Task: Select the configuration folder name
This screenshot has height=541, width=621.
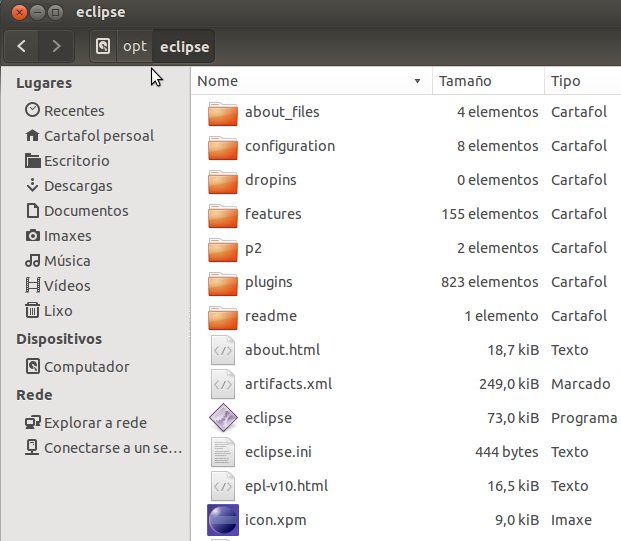Action: (290, 146)
